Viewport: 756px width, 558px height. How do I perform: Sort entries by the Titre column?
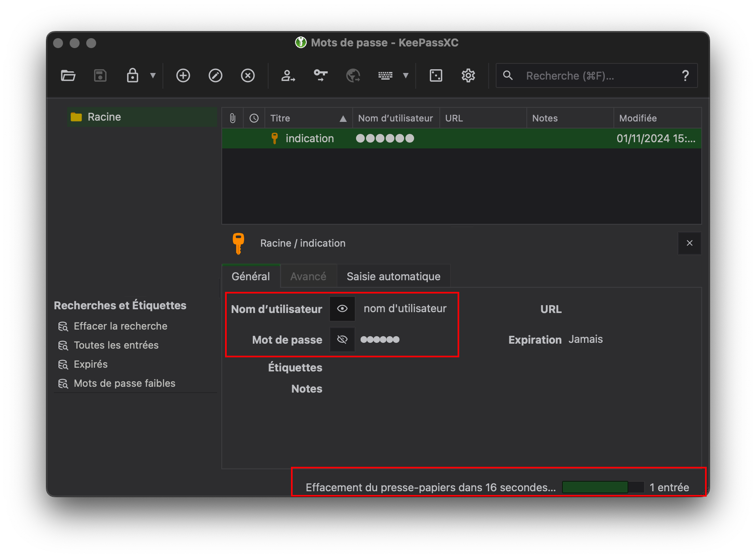coord(309,119)
